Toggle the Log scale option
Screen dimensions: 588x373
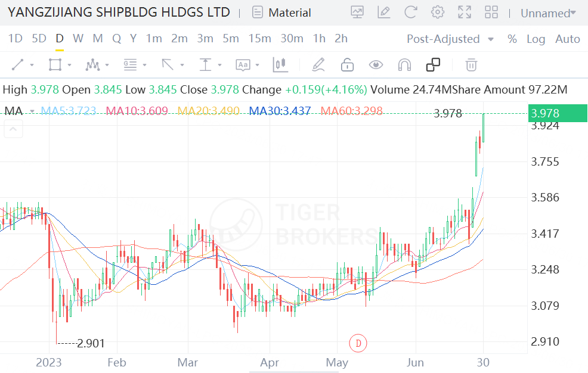pyautogui.click(x=536, y=39)
